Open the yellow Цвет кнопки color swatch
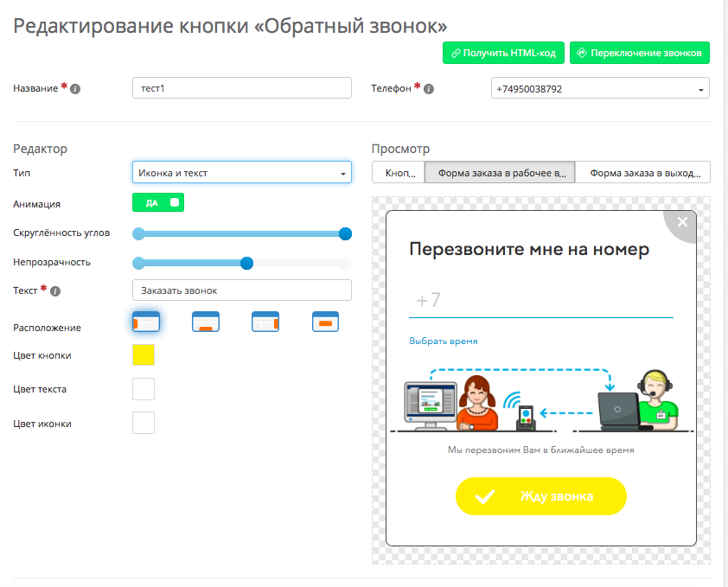 point(144,355)
